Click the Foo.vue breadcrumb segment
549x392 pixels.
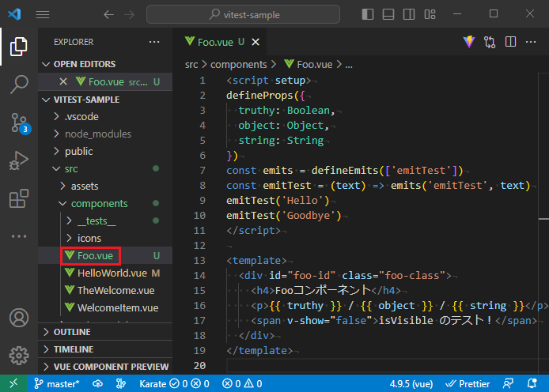pos(308,64)
